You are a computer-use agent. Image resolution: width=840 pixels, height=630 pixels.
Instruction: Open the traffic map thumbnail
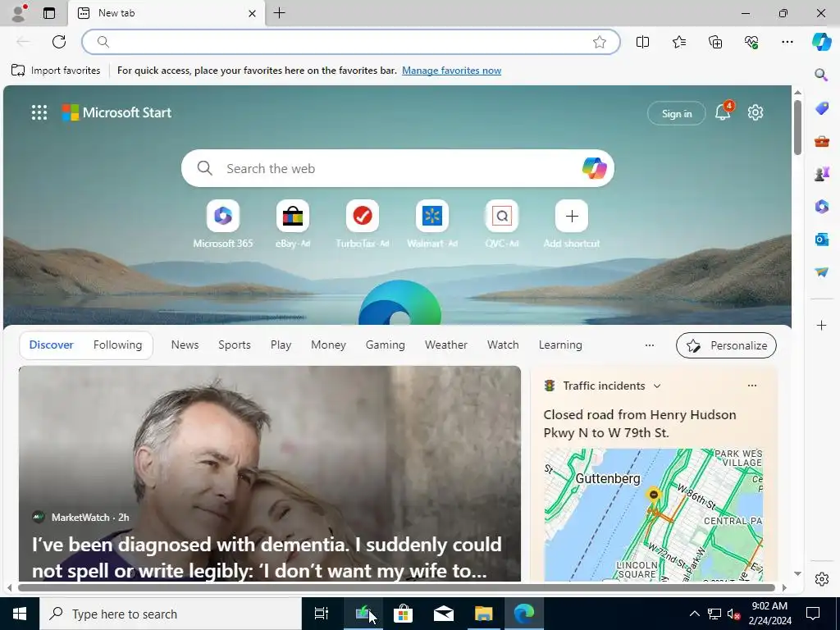(x=654, y=515)
